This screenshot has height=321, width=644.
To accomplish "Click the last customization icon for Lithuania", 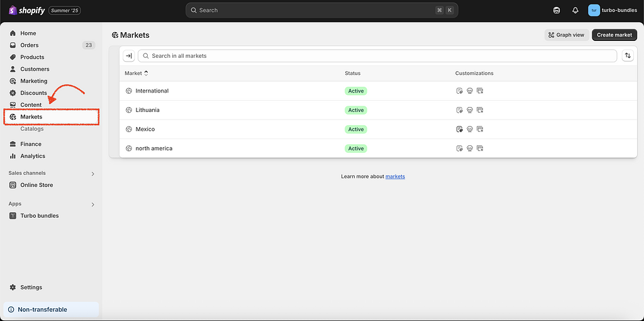I will pos(480,110).
